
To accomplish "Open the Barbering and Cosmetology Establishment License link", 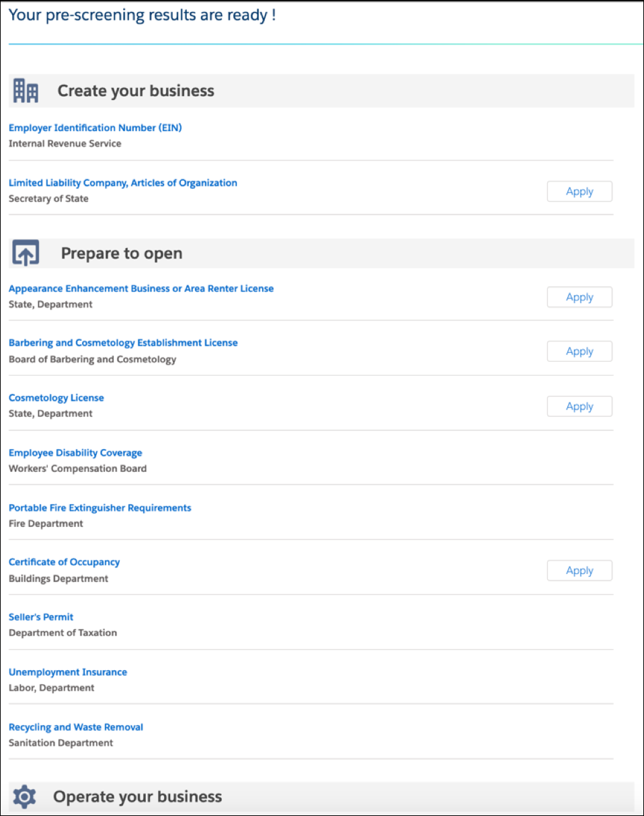I will point(123,342).
